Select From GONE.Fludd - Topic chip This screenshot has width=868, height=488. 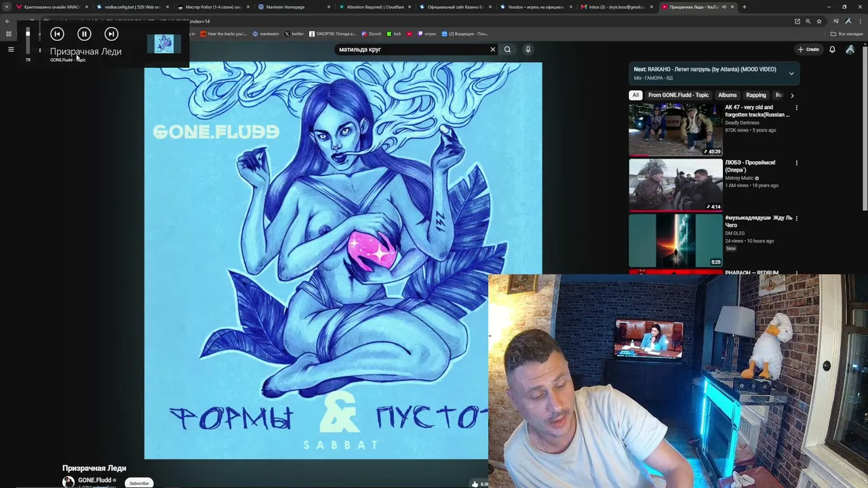(678, 96)
